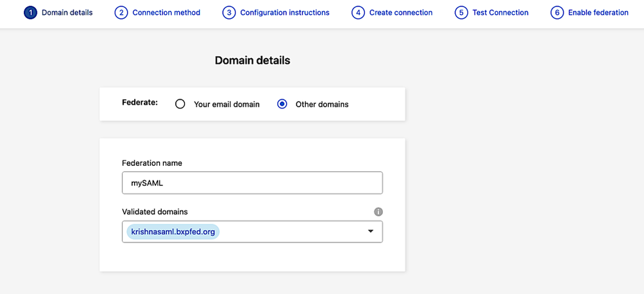Image resolution: width=644 pixels, height=294 pixels.
Task: Click the step 1 circle icon
Action: (30, 12)
